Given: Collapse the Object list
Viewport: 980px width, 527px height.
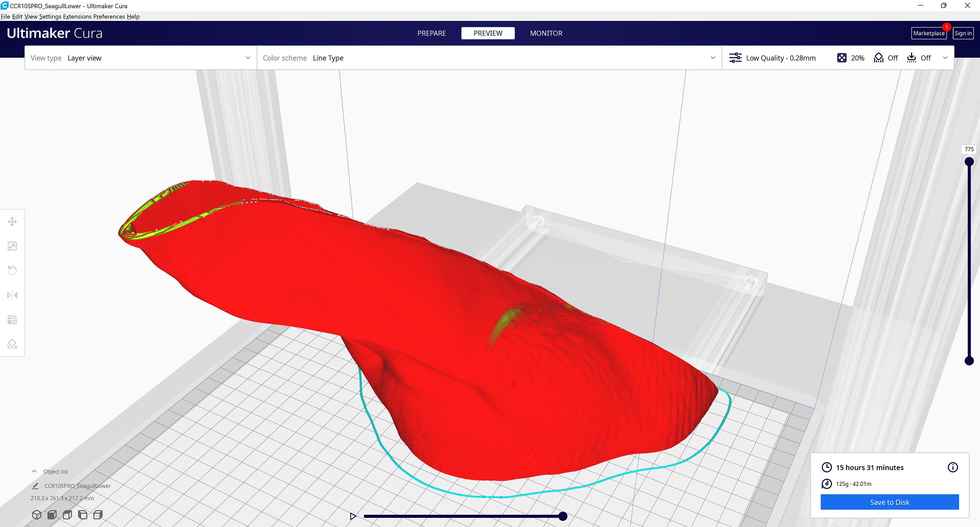Looking at the screenshot, I should pos(34,471).
